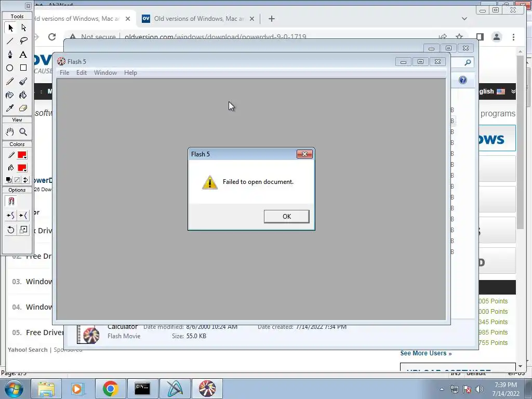The height and width of the screenshot is (399, 532).
Task: Select the Arrow tool in Tools panel
Action: pos(10,28)
